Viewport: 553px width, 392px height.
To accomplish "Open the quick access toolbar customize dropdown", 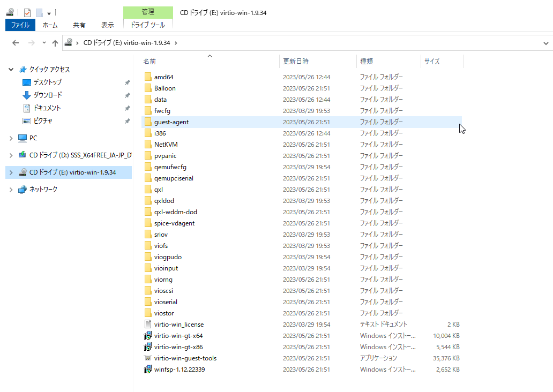I will pyautogui.click(x=49, y=13).
